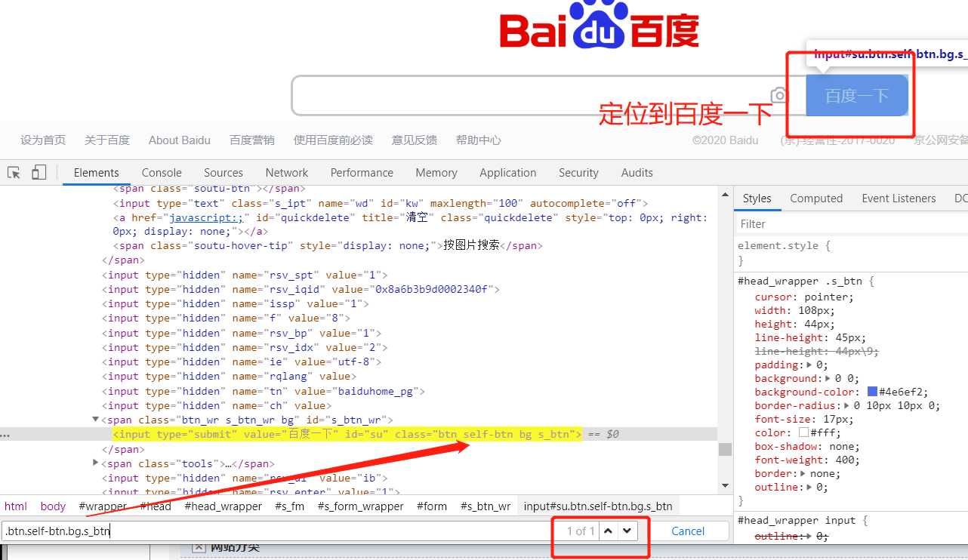Select the hidden input name="rsv_iqid" row
The width and height of the screenshot is (968, 560).
(301, 289)
